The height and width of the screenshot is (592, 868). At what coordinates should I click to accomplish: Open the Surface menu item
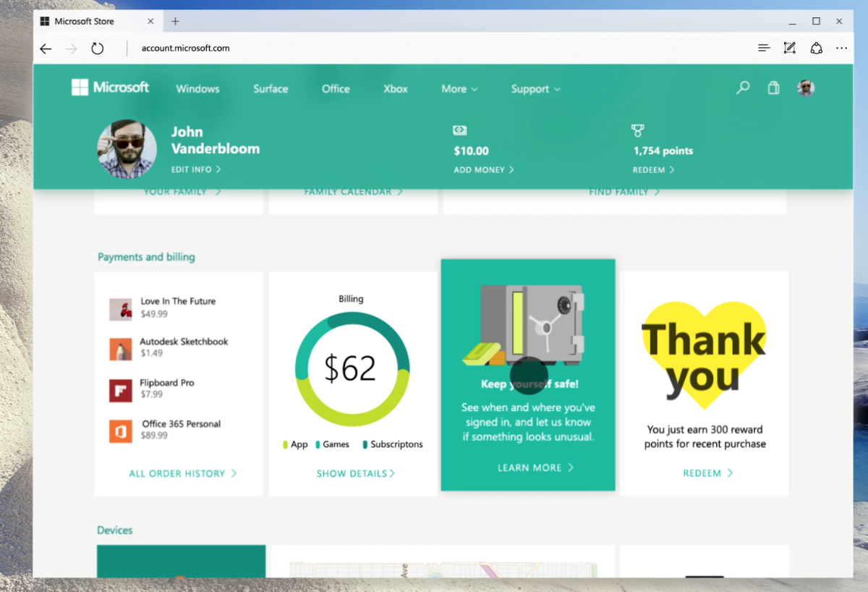pyautogui.click(x=271, y=89)
